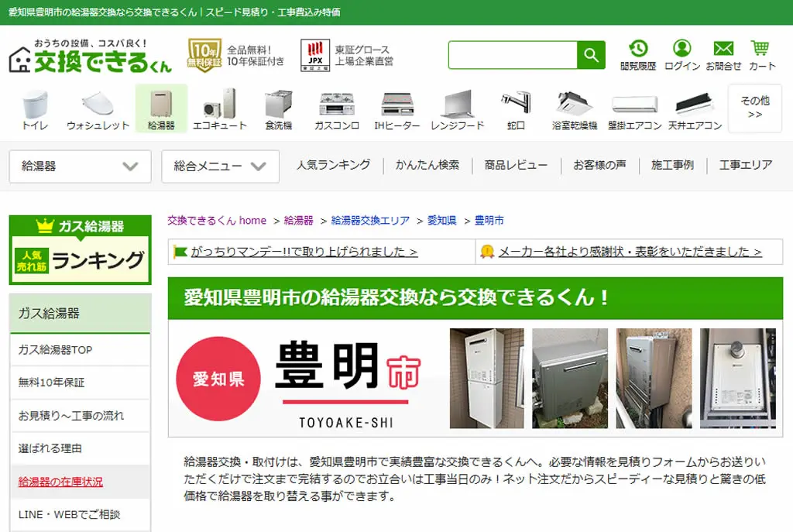793x532 pixels.
Task: Open the 人気ランキング menu item
Action: 333,165
